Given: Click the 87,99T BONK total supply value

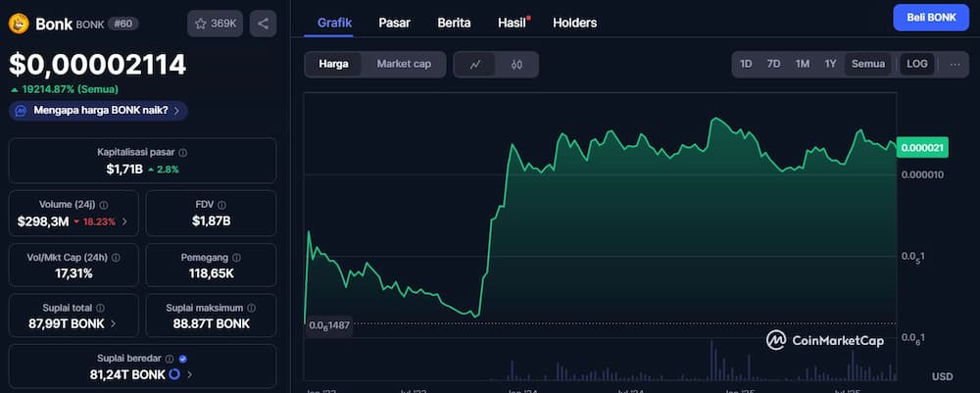Looking at the screenshot, I should click(67, 323).
